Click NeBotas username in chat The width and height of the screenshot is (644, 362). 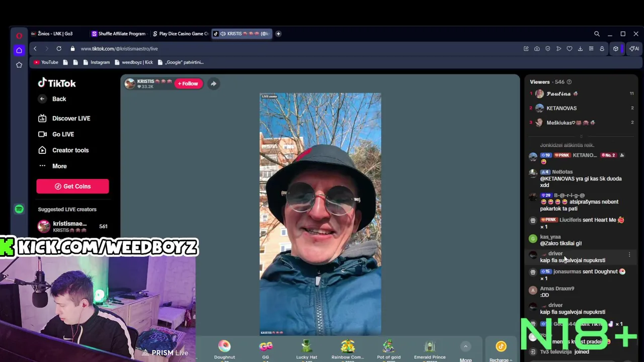tap(562, 172)
